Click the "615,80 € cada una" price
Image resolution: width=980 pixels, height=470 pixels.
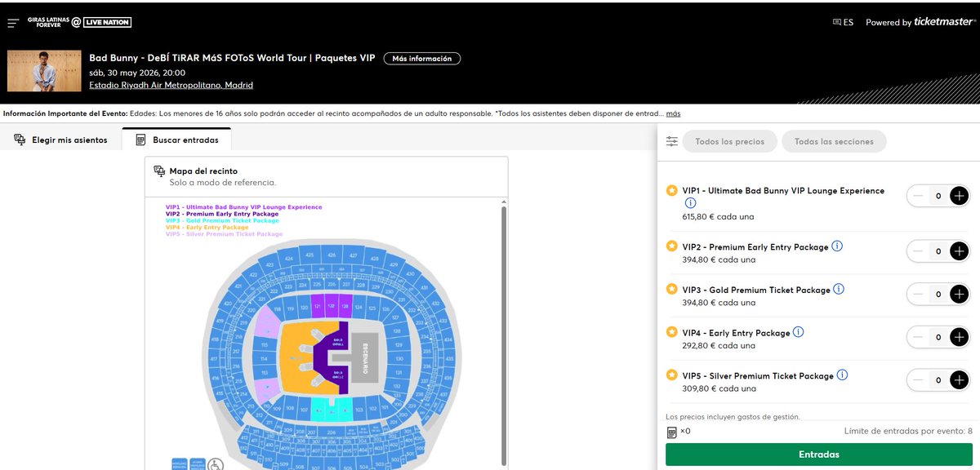click(718, 217)
